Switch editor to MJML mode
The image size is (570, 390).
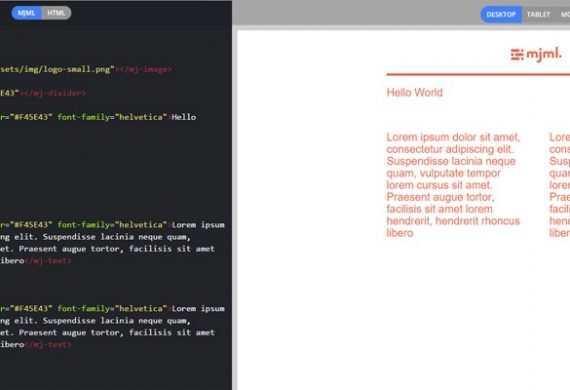[x=27, y=13]
